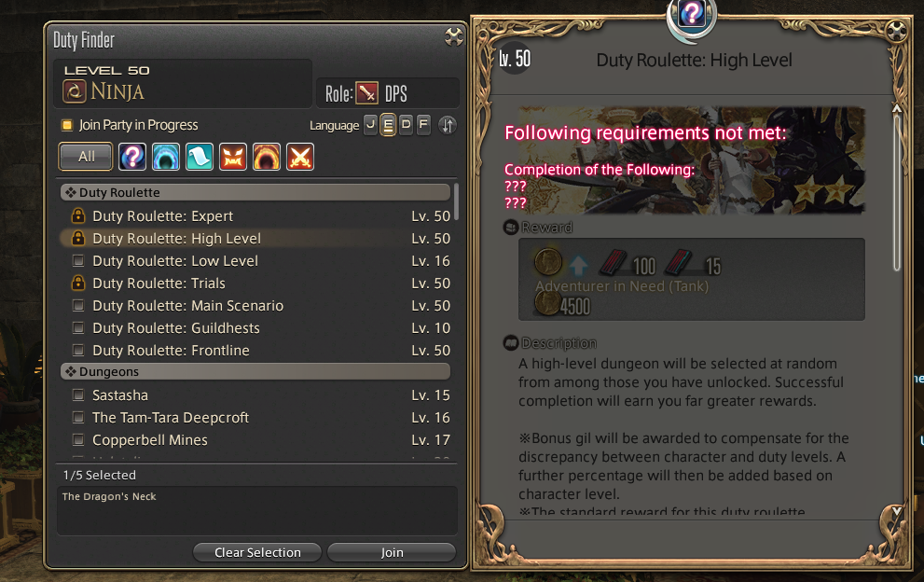Click the DPS role sword icon
924x582 pixels.
366,93
